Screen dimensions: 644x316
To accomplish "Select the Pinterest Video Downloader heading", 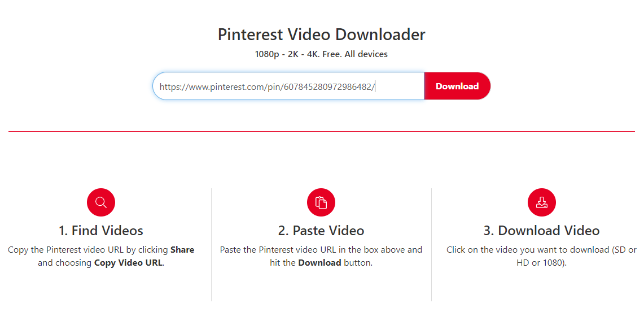I will tap(322, 34).
